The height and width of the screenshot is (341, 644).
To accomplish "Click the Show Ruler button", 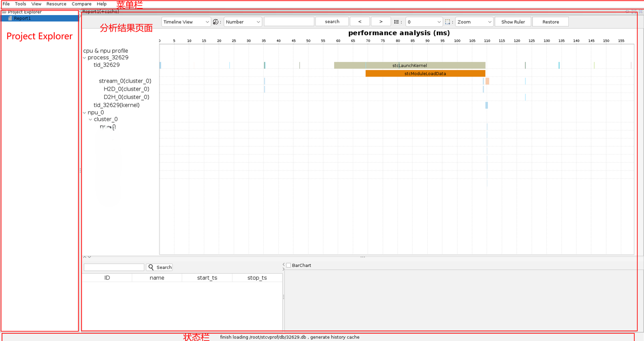I will point(513,22).
